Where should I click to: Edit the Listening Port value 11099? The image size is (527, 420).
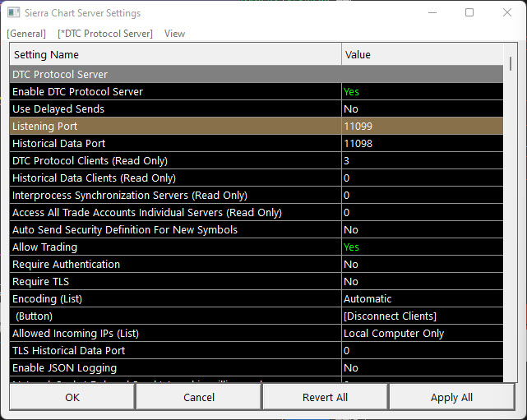[x=358, y=126]
